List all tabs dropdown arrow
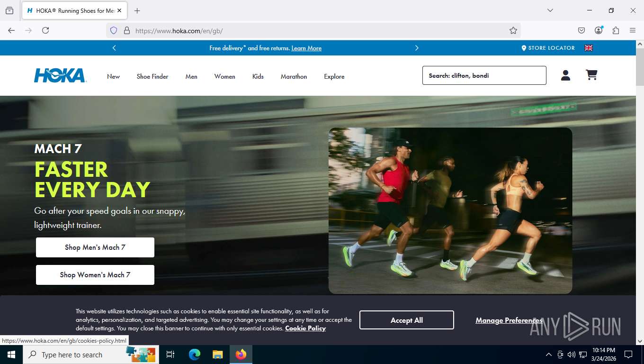 (550, 10)
